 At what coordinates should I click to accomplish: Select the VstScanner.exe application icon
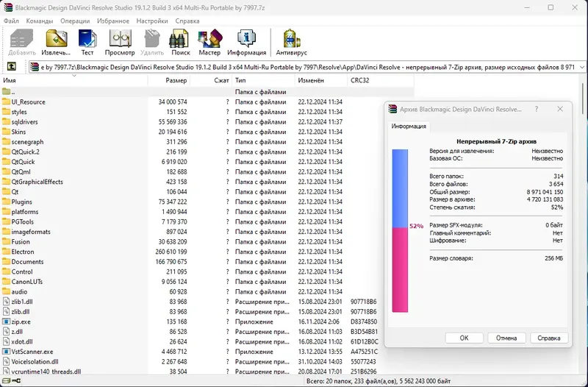(6, 352)
